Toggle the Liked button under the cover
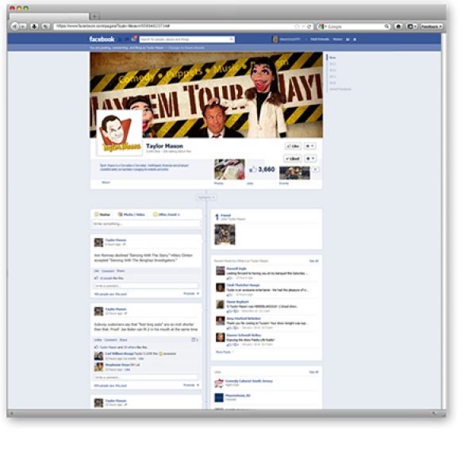This screenshot has height=450, width=476. point(291,159)
